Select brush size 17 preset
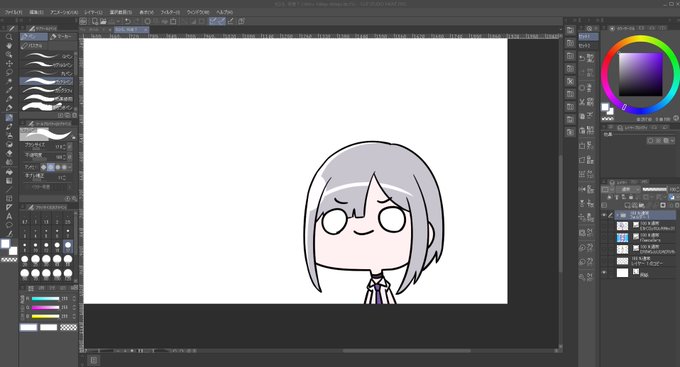 tap(68, 246)
